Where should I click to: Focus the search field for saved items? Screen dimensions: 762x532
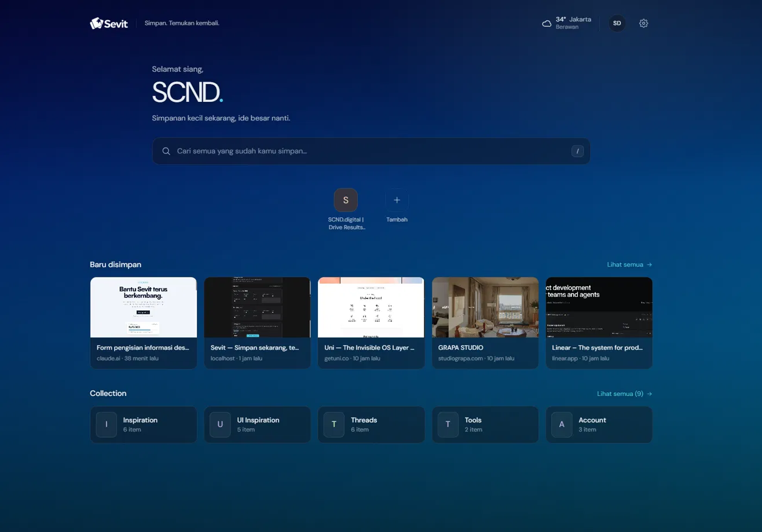pos(371,151)
